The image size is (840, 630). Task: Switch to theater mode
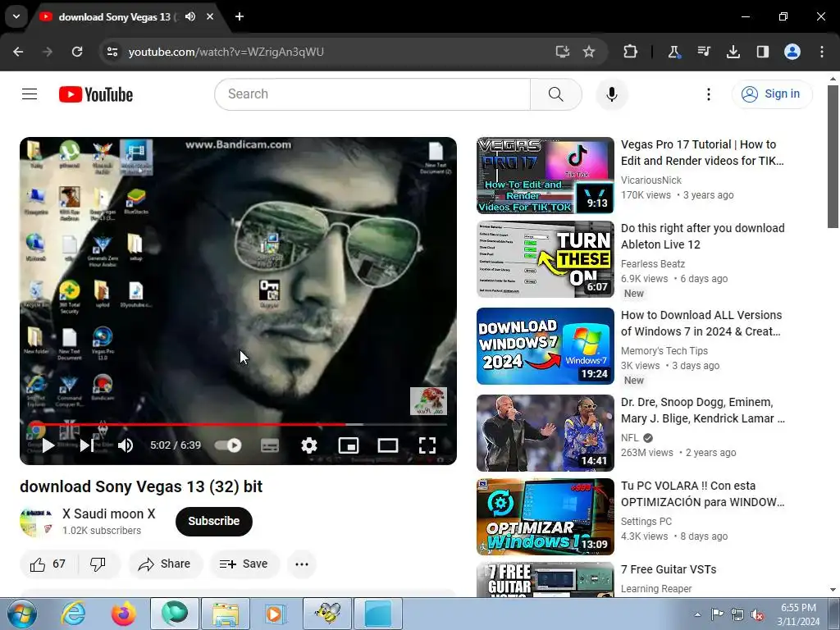pos(388,445)
